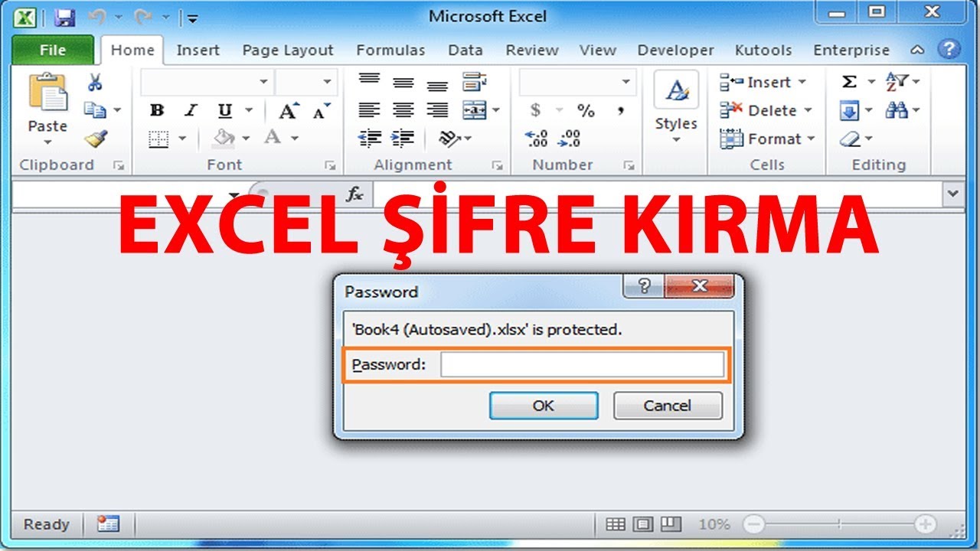The height and width of the screenshot is (551, 980).
Task: Open the font name combo box
Action: (207, 82)
